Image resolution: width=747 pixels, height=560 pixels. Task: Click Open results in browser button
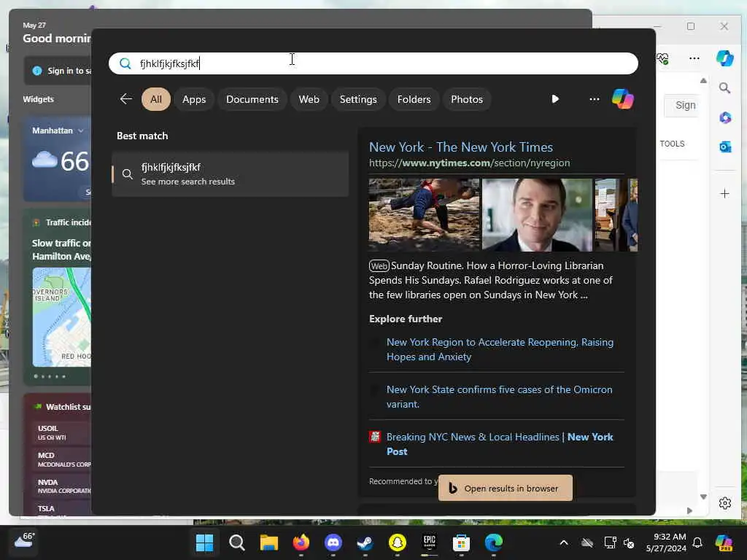pyautogui.click(x=505, y=488)
